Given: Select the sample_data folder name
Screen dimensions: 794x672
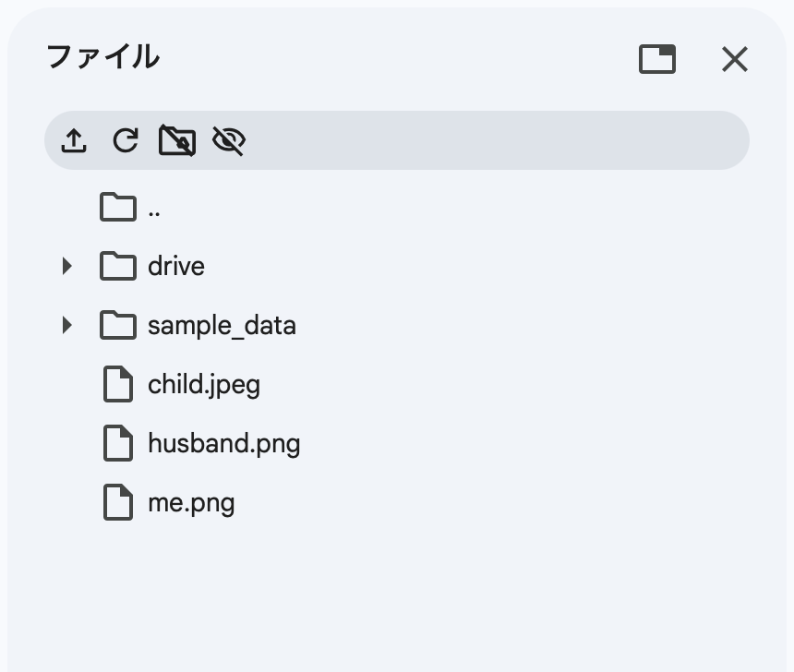Looking at the screenshot, I should point(222,325).
